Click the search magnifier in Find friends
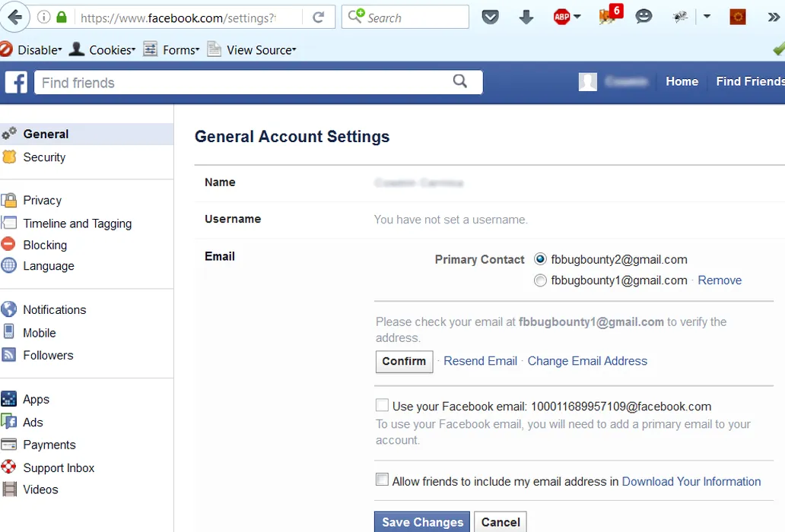The image size is (785, 532). tap(459, 81)
